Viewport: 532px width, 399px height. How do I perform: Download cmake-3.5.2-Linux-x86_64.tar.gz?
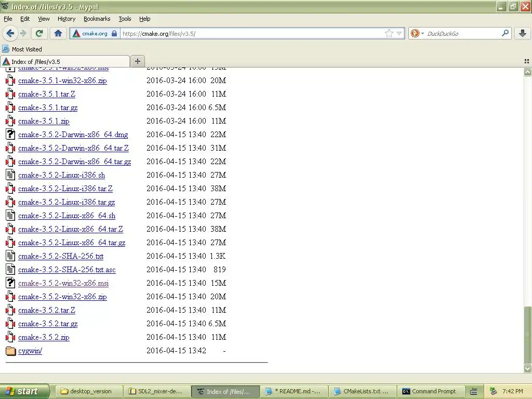point(72,243)
